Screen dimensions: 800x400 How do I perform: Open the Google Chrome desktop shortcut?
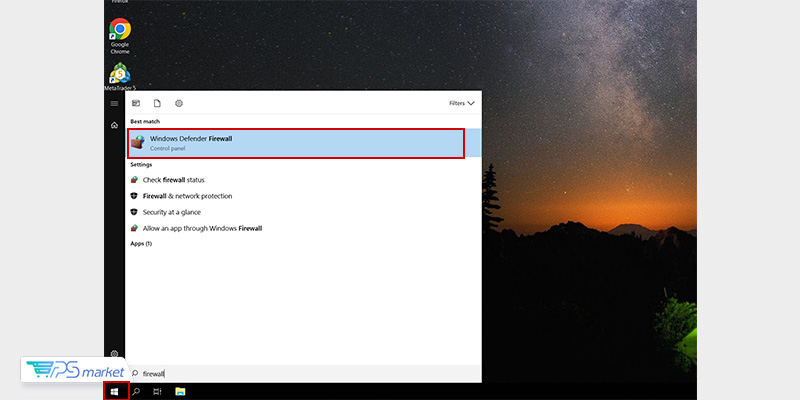click(120, 36)
